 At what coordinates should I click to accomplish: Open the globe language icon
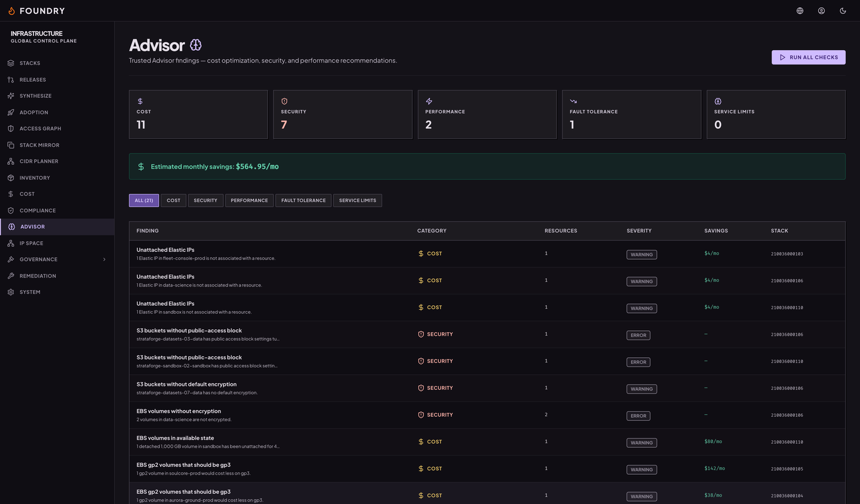(x=800, y=11)
